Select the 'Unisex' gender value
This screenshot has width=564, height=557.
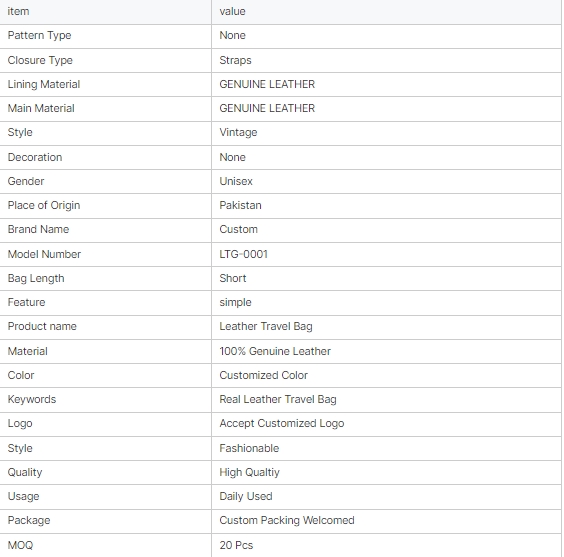(x=236, y=181)
